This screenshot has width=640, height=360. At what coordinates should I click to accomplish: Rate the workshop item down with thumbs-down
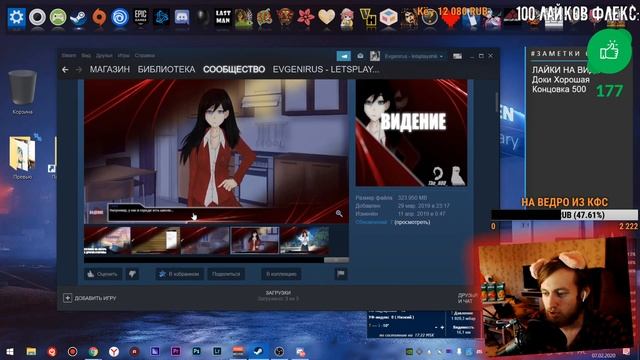point(132,274)
